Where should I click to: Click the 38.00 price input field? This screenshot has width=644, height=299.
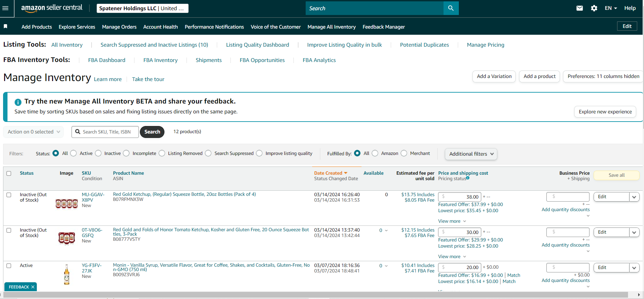460,197
